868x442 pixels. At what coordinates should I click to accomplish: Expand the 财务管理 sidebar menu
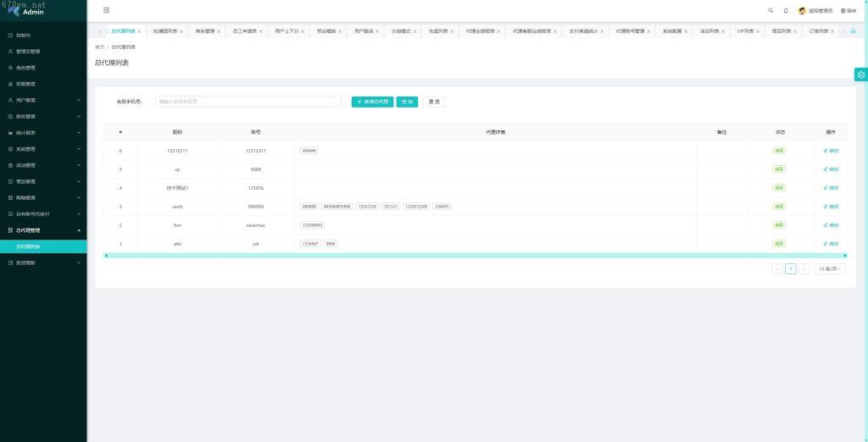pyautogui.click(x=43, y=117)
